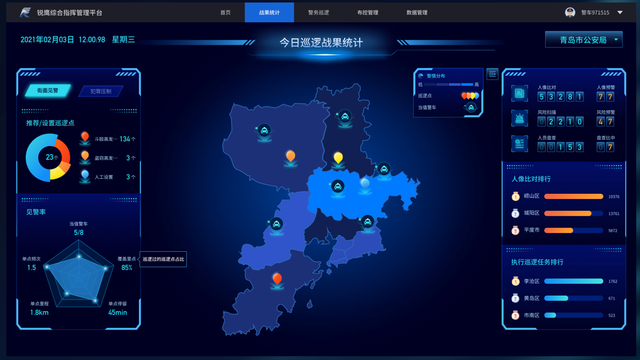Click the 53281 face comparison counter
640x360 pixels.
(x=560, y=97)
